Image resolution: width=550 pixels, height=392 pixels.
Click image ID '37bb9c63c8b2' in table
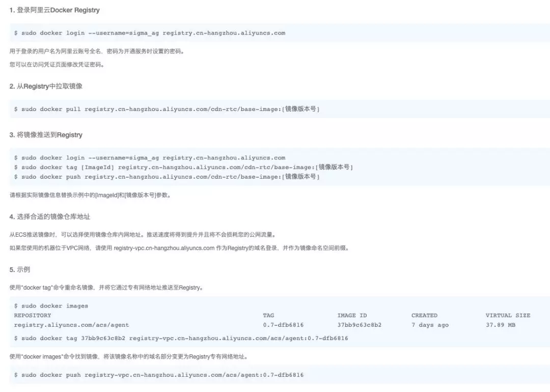(x=360, y=325)
